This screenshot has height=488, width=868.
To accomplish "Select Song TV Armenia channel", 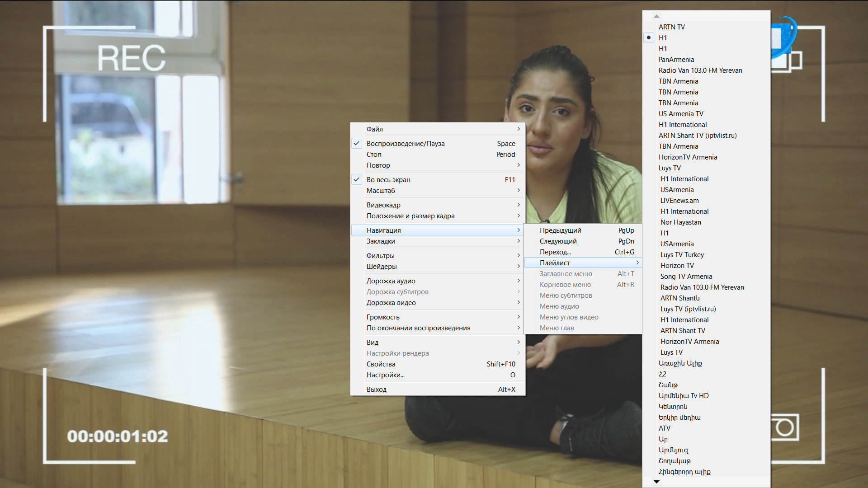I will pos(686,277).
